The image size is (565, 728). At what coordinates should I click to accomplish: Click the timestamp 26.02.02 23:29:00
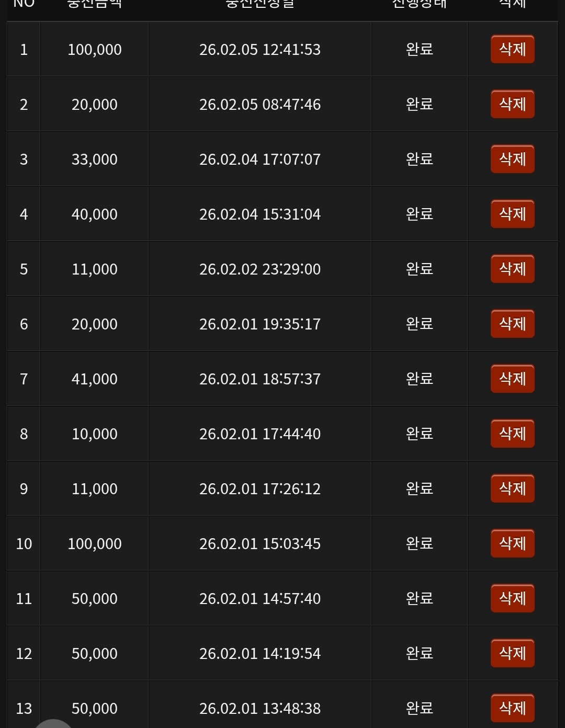point(259,269)
